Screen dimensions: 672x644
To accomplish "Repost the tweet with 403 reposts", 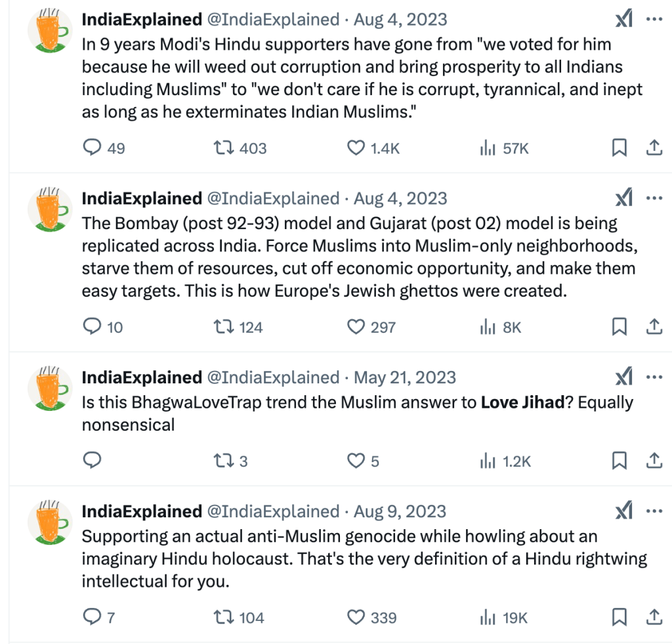I will point(224,148).
